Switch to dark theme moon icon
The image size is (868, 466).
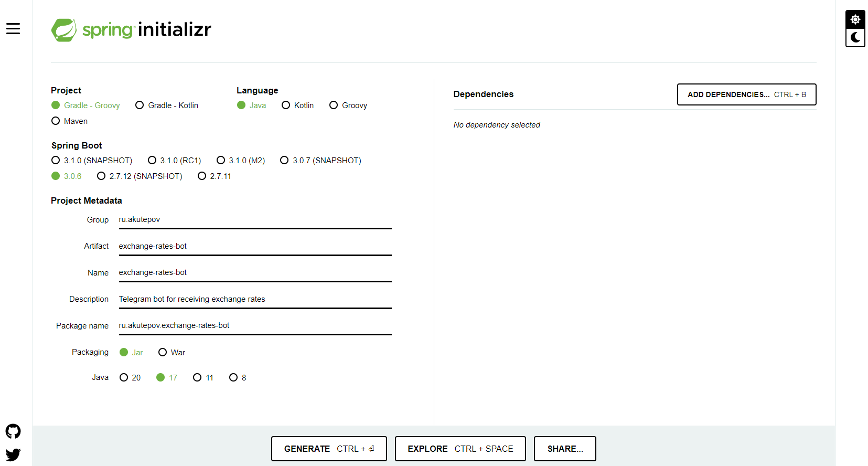[x=855, y=37]
